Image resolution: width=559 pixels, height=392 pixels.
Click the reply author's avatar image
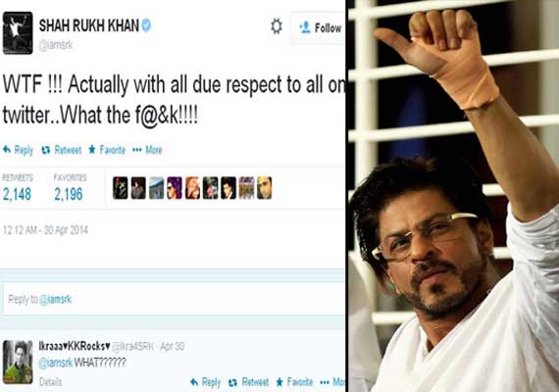[x=18, y=362]
